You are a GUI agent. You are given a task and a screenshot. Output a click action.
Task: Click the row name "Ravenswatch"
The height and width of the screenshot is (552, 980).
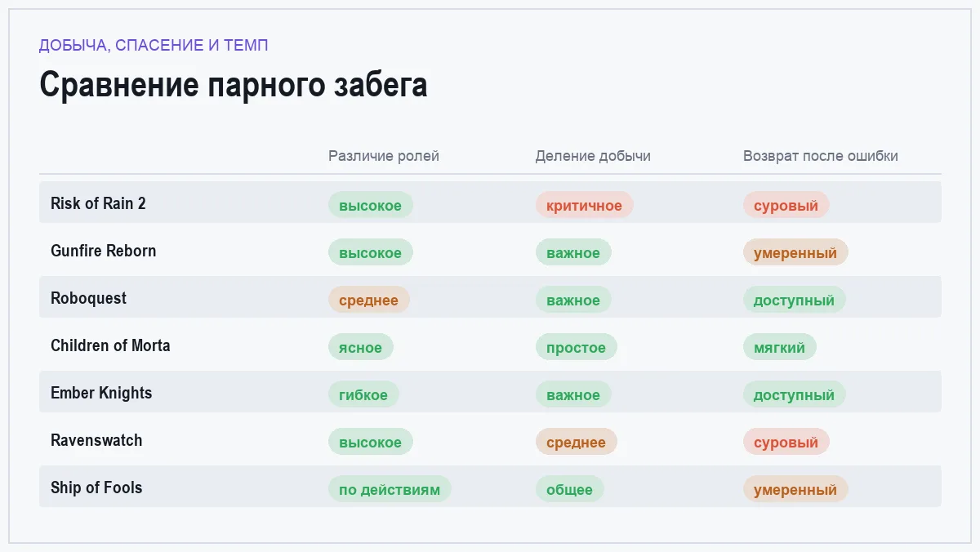96,440
